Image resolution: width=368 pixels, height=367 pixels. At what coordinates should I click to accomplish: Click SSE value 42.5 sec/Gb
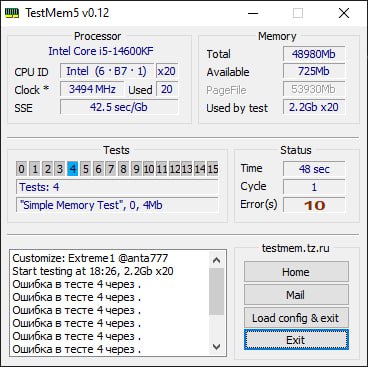119,107
